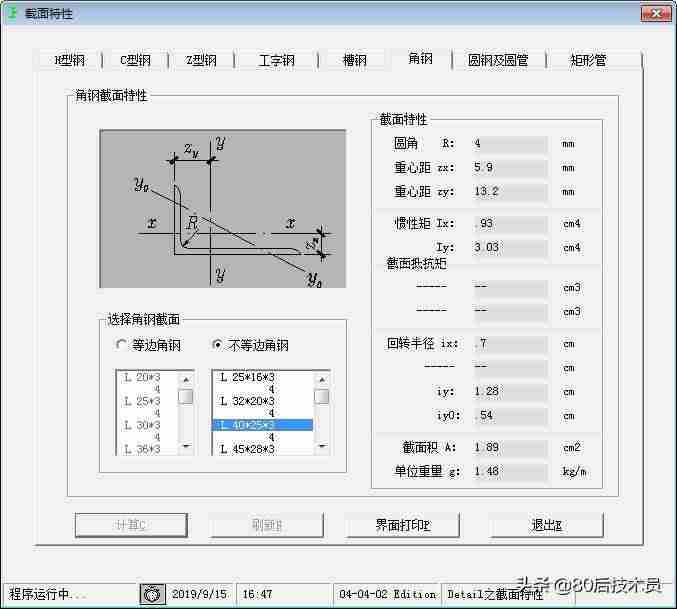This screenshot has width=677, height=609.
Task: Click the 重心距 zx value field
Action: coord(510,167)
